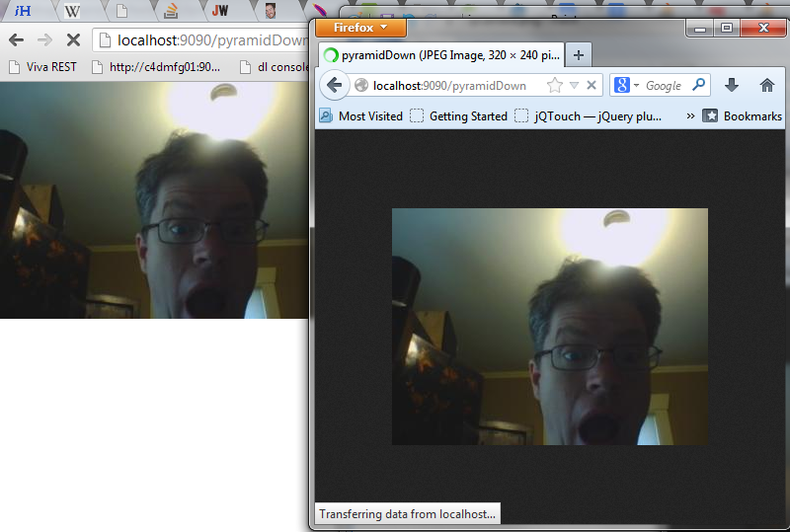Switch to the Wikipedia tab in Chrome
Image resolution: width=790 pixels, height=532 pixels.
[x=72, y=12]
